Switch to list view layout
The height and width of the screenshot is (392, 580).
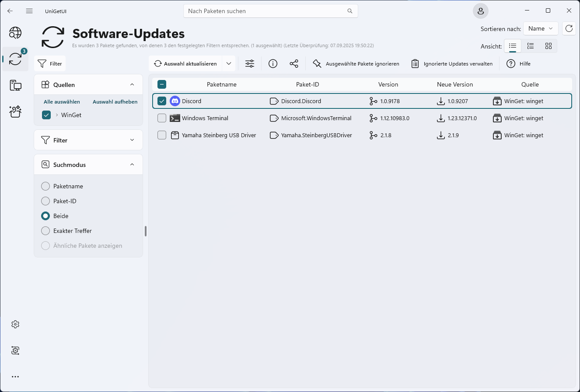click(x=513, y=46)
